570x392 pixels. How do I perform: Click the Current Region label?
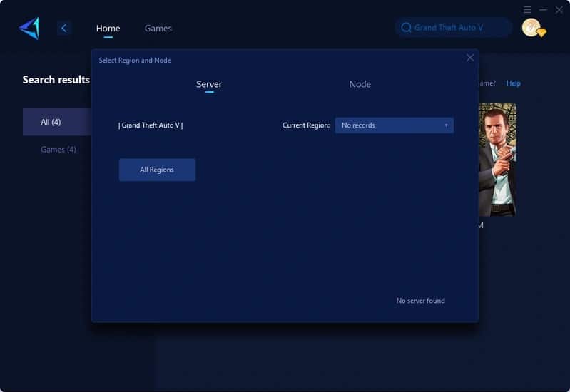306,125
